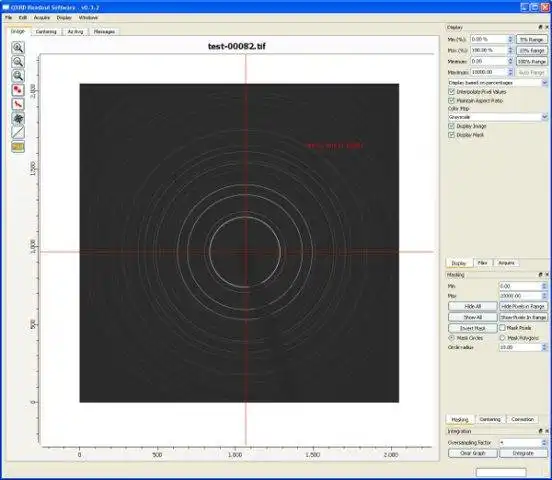This screenshot has width=552, height=480.
Task: Click the Hide All button
Action: pos(473,306)
